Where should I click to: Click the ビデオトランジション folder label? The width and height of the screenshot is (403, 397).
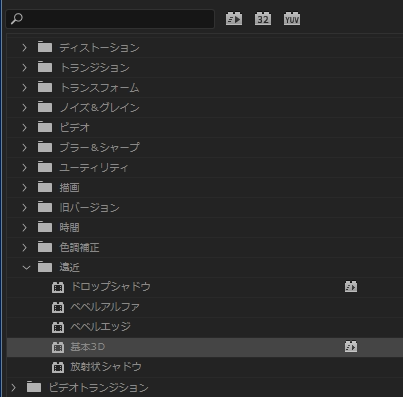coord(98,387)
